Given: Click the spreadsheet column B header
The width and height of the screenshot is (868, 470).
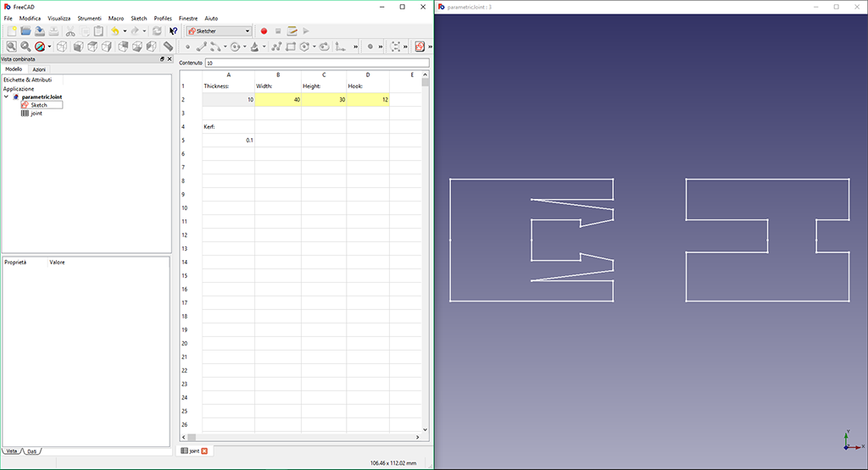Looking at the screenshot, I should click(278, 75).
